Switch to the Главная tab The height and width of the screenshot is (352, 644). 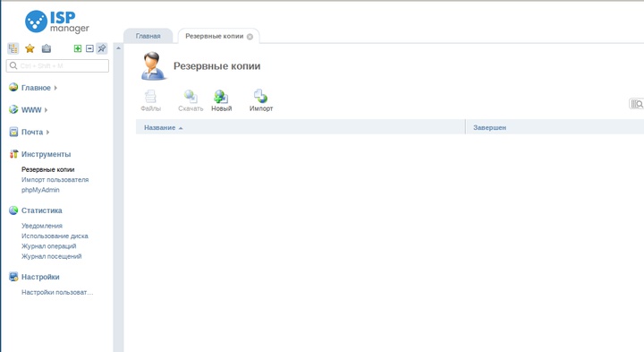coord(148,36)
